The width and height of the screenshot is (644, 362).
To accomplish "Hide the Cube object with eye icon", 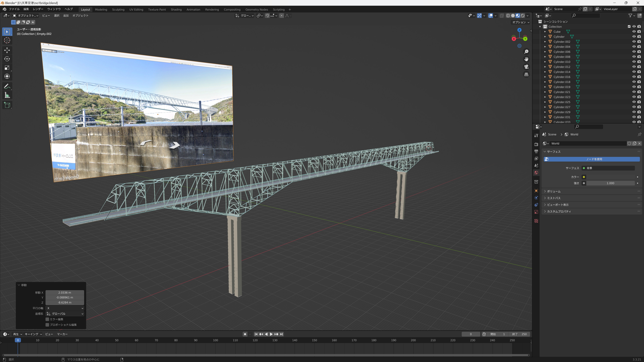I will [x=634, y=32].
